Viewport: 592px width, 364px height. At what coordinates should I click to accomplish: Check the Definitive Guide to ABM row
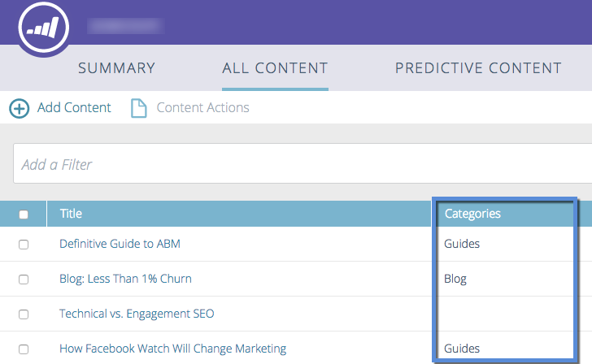24,245
